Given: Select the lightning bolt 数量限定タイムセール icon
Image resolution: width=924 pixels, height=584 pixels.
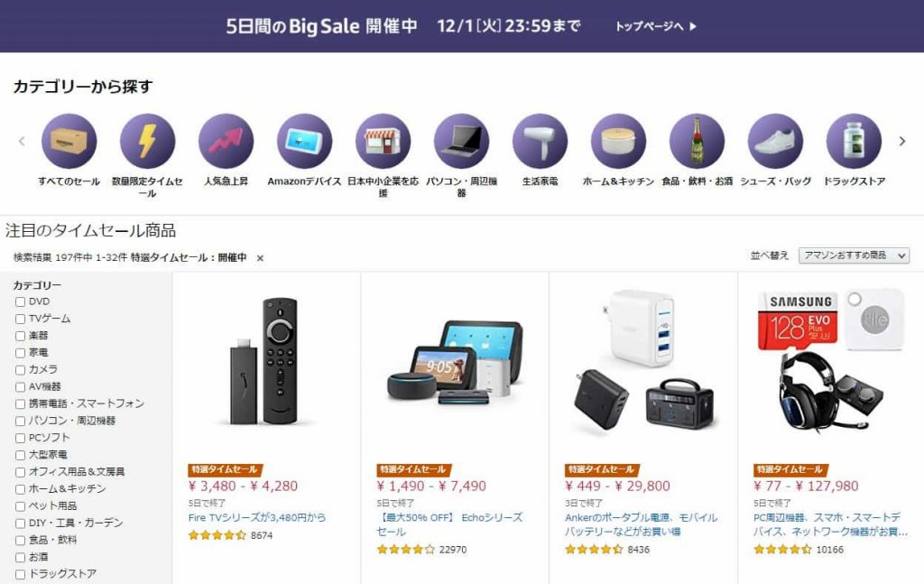Looking at the screenshot, I should 147,142.
